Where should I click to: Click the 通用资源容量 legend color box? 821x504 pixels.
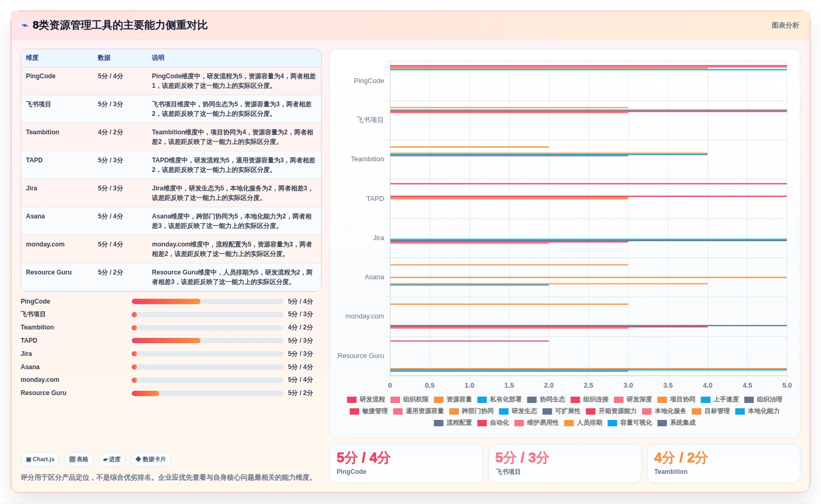pos(398,411)
